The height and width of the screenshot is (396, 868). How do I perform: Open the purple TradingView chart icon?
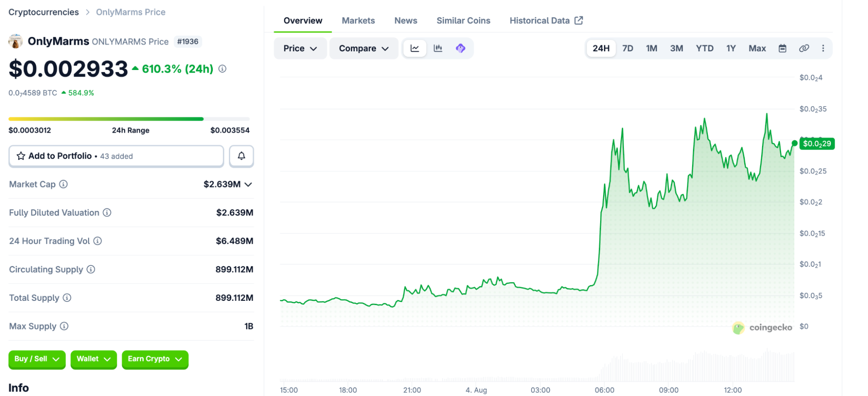pos(461,48)
